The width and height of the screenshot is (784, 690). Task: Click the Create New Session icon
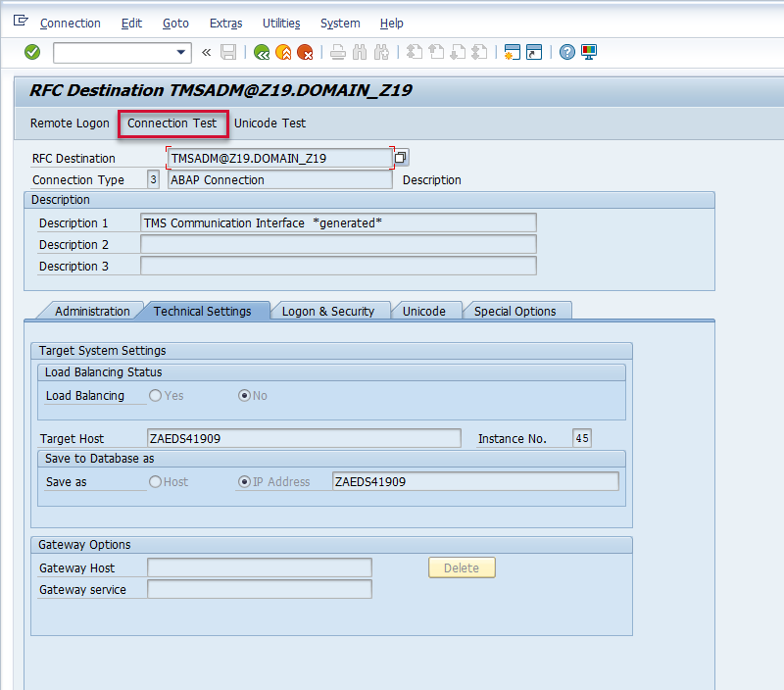(x=512, y=52)
